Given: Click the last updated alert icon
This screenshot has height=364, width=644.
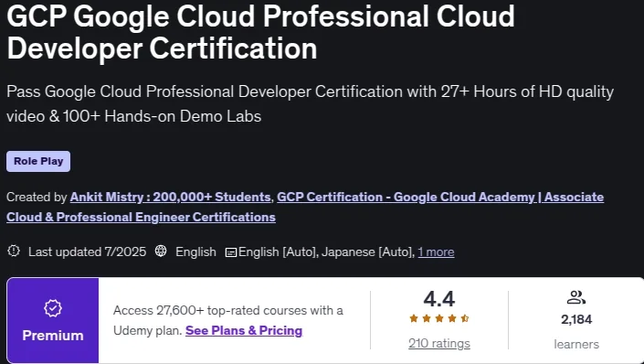Looking at the screenshot, I should coord(14,251).
